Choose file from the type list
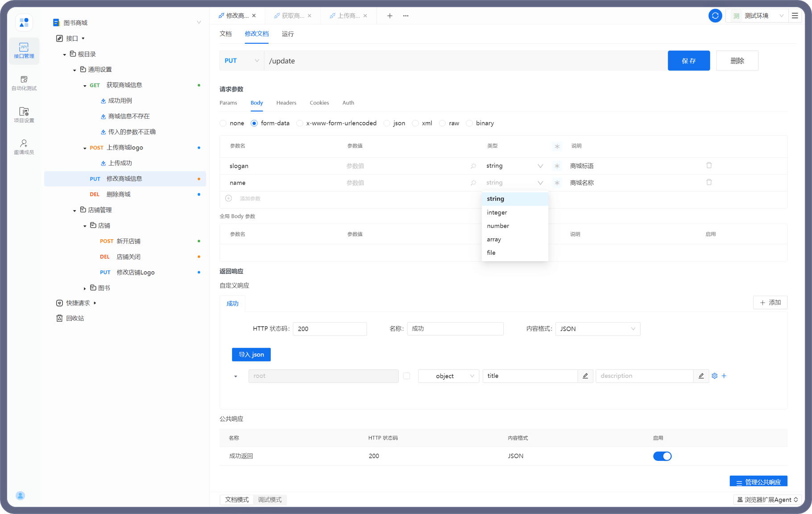This screenshot has height=514, width=812. coord(515,253)
